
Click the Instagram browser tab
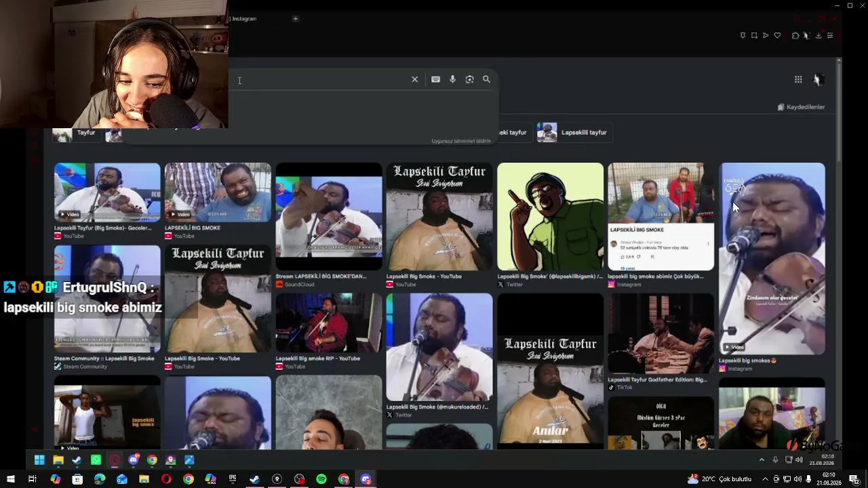(244, 18)
